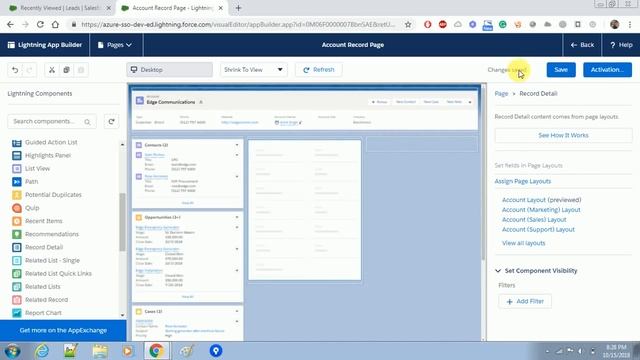Click the components list scrollbar thumb
The width and height of the screenshot is (640, 360).
click(x=122, y=222)
